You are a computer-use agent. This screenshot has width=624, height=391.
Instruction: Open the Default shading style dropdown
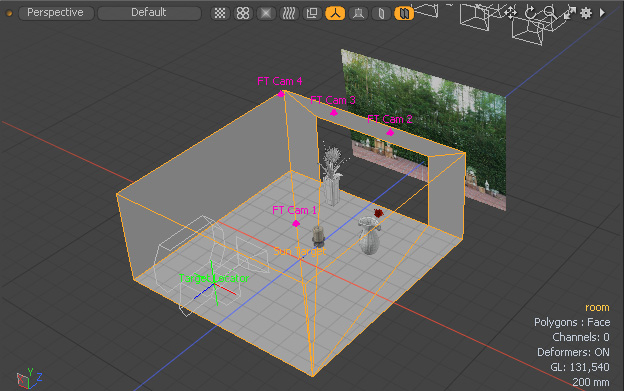point(149,13)
